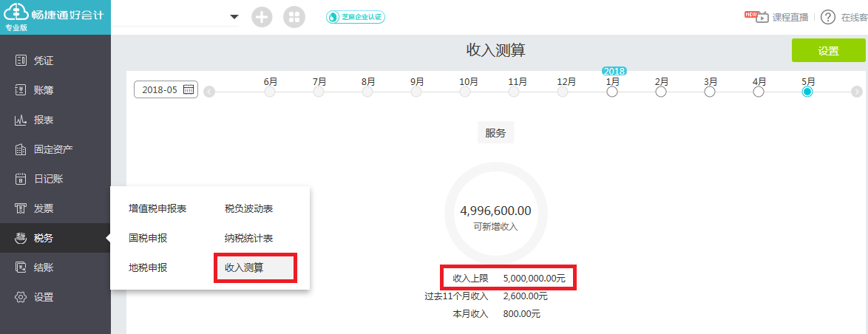868x334 pixels.
Task: Open 凭证 in the sidebar
Action: point(44,61)
